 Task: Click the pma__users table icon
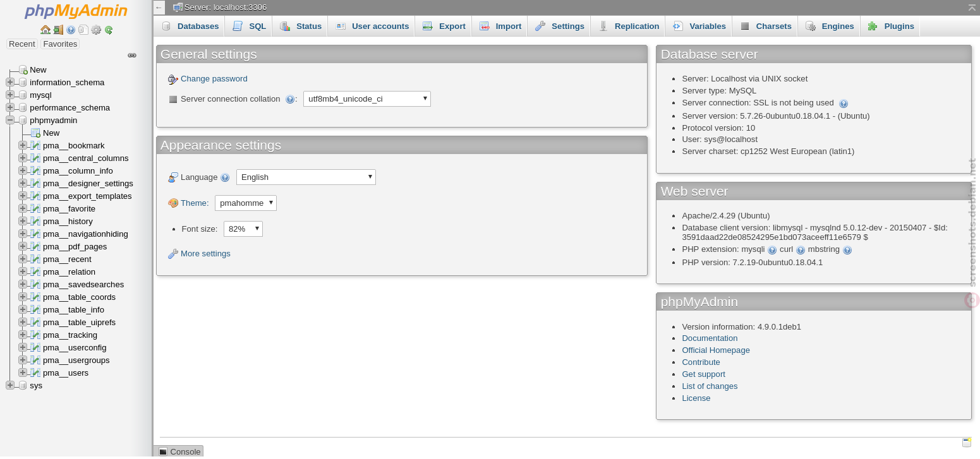click(x=35, y=373)
